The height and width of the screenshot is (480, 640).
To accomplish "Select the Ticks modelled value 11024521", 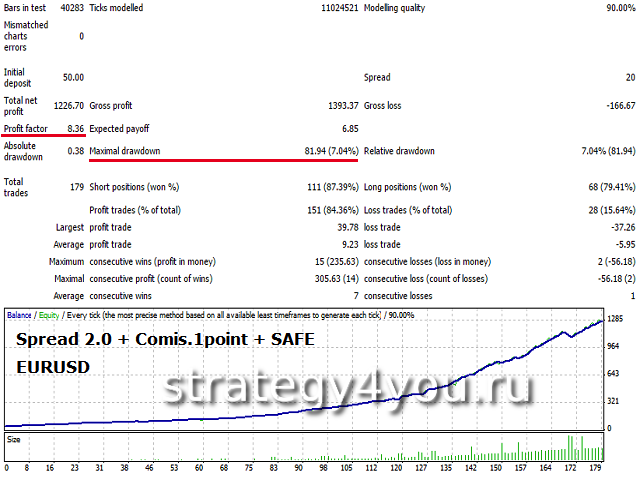I will coord(335,8).
